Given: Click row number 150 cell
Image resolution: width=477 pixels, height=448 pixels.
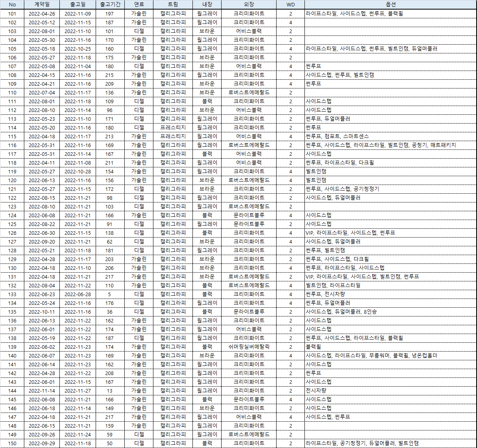Looking at the screenshot, I should click(x=12, y=443).
